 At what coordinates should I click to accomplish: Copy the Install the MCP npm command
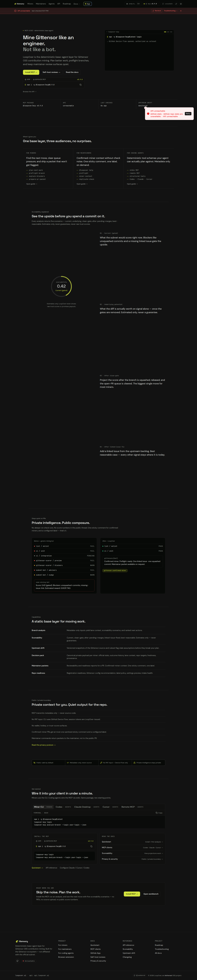point(91,846)
